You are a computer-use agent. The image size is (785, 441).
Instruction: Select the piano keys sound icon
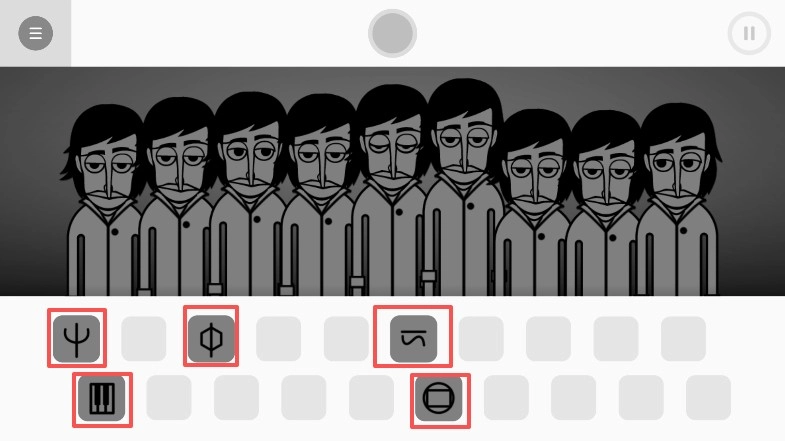(x=102, y=398)
